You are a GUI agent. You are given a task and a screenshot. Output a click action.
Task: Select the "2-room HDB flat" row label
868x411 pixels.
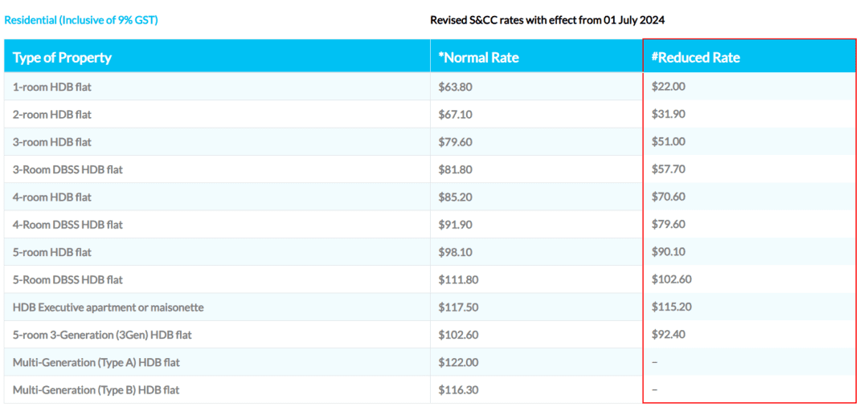pos(51,115)
